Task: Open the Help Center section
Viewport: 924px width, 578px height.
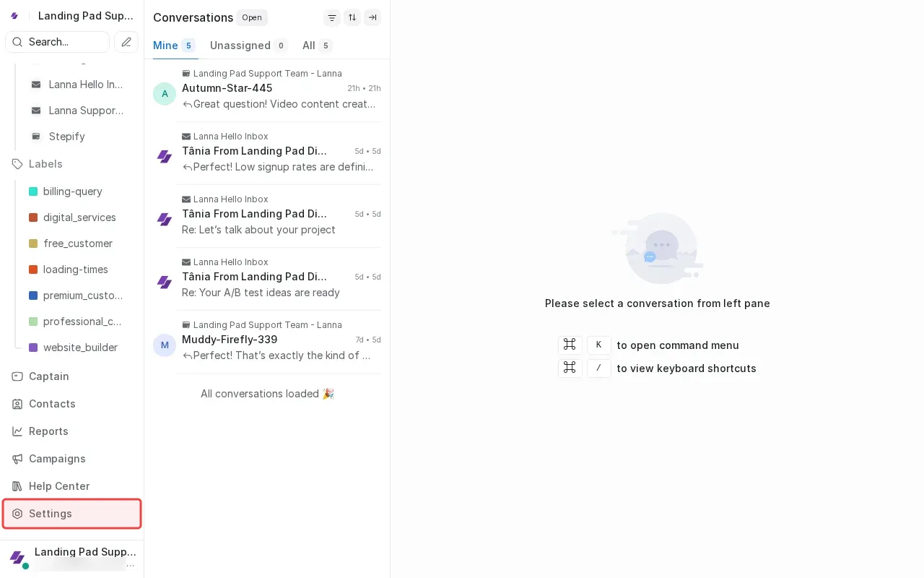Action: click(59, 486)
